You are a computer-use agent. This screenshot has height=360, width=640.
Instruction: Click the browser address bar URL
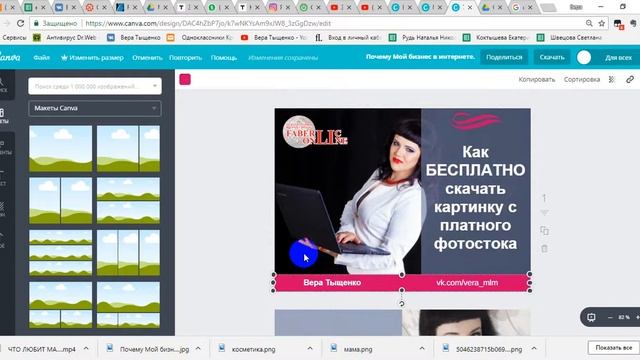[x=208, y=23]
